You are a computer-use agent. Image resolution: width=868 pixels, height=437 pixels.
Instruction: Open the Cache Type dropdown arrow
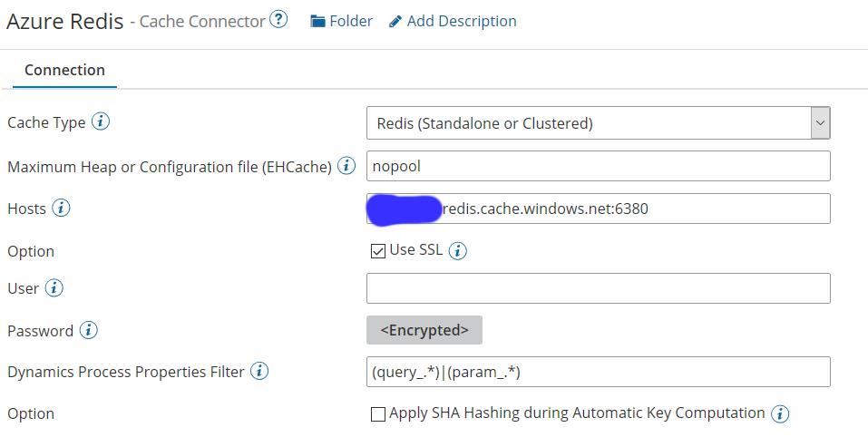click(x=821, y=122)
